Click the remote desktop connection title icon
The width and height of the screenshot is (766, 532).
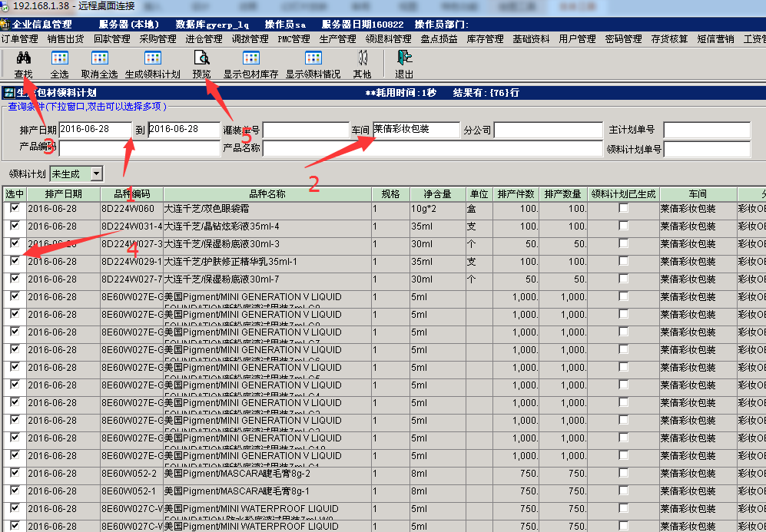(5, 7)
